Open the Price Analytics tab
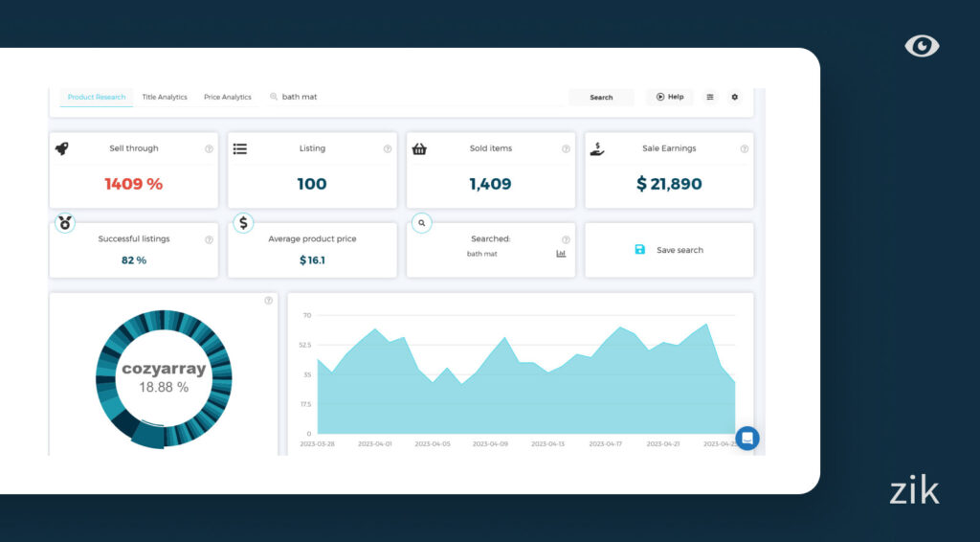The height and width of the screenshot is (542, 980). click(227, 97)
